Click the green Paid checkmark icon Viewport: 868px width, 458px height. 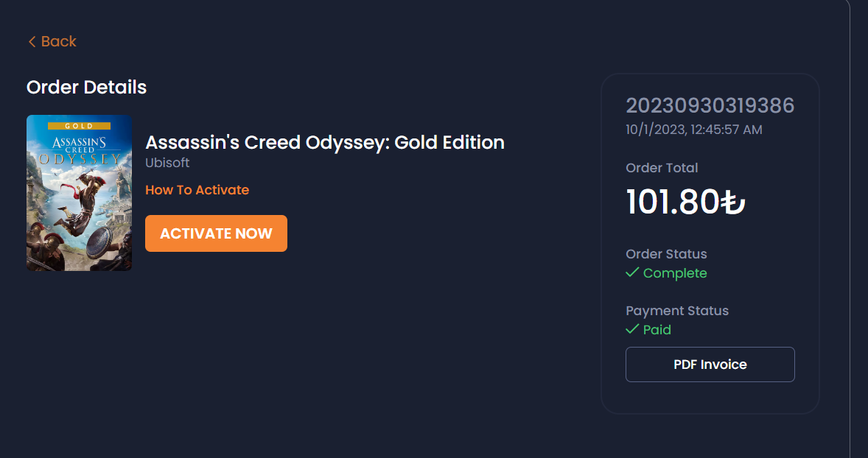[631, 329]
